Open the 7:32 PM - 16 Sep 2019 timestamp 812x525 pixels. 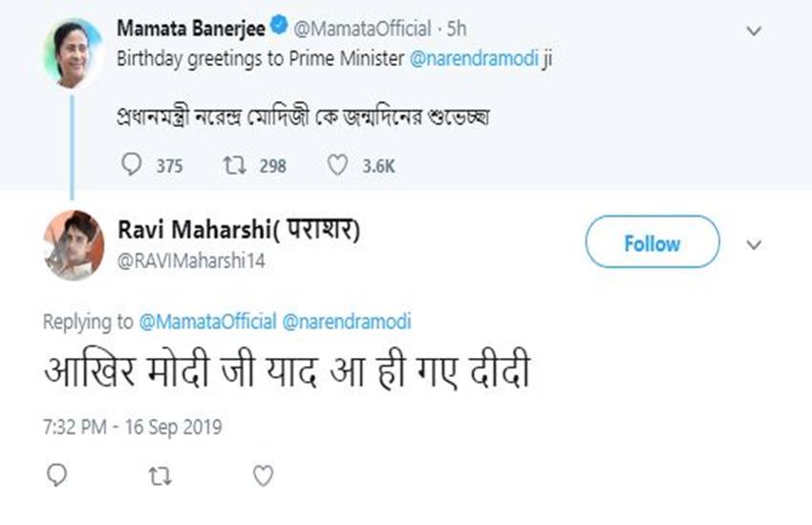pyautogui.click(x=133, y=425)
